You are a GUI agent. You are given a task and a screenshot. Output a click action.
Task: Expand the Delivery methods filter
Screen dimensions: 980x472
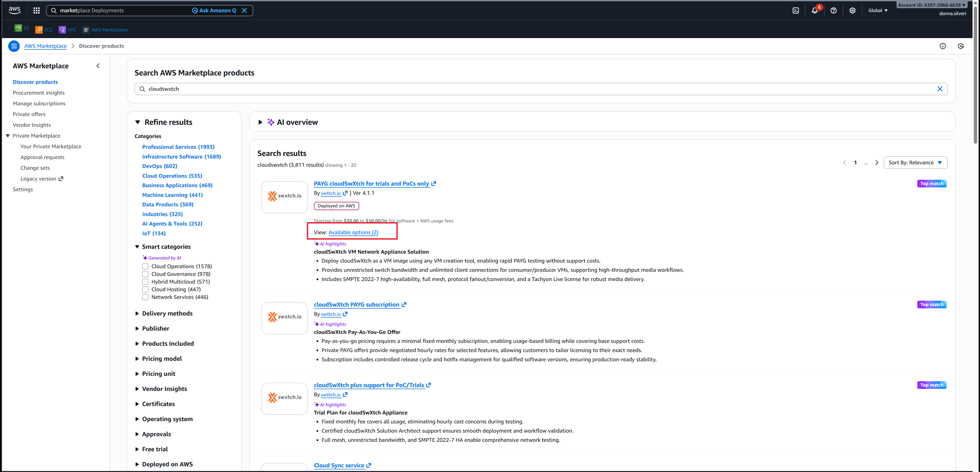pyautogui.click(x=167, y=313)
